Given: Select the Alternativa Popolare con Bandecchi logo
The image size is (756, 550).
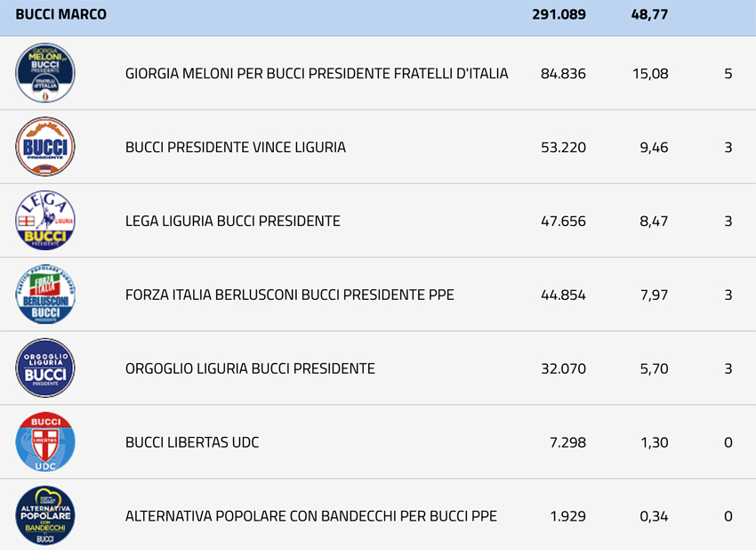Looking at the screenshot, I should click(45, 516).
